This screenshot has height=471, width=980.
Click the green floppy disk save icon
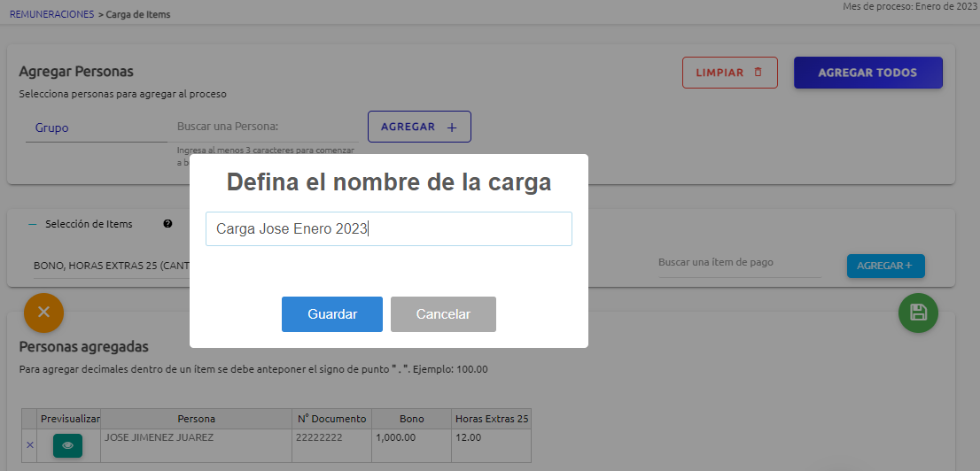(918, 313)
